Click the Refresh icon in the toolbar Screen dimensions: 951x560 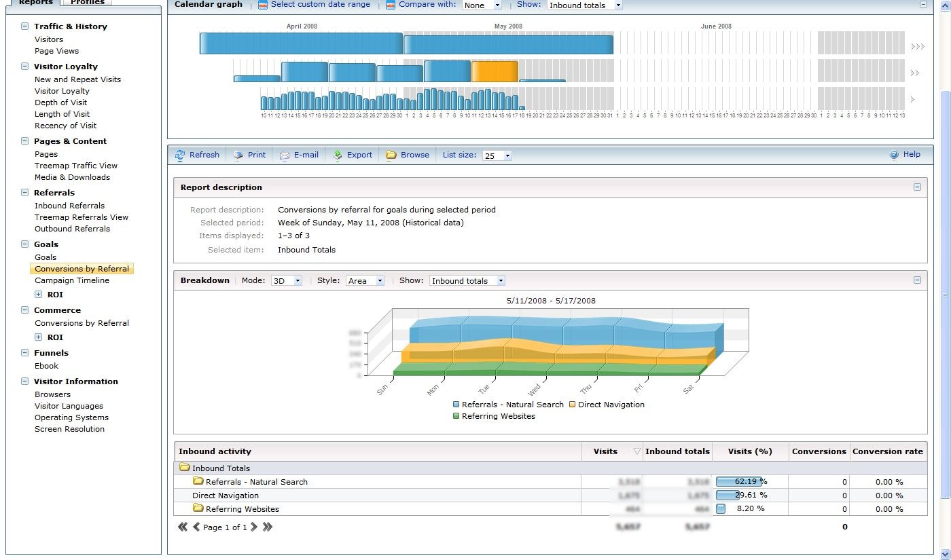tap(180, 155)
